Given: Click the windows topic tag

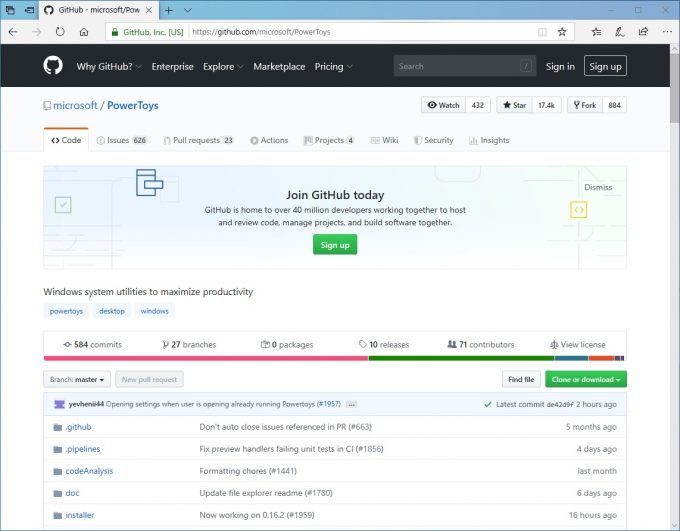Looking at the screenshot, I should tap(154, 311).
